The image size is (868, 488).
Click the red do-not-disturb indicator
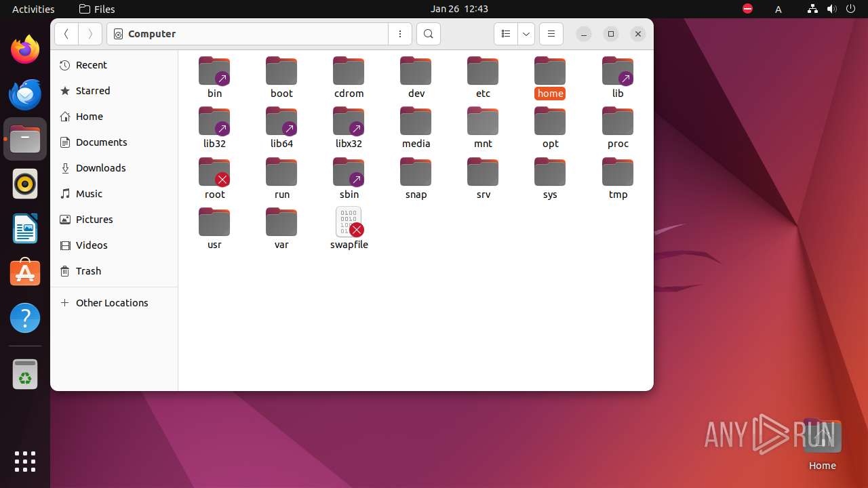click(x=747, y=9)
